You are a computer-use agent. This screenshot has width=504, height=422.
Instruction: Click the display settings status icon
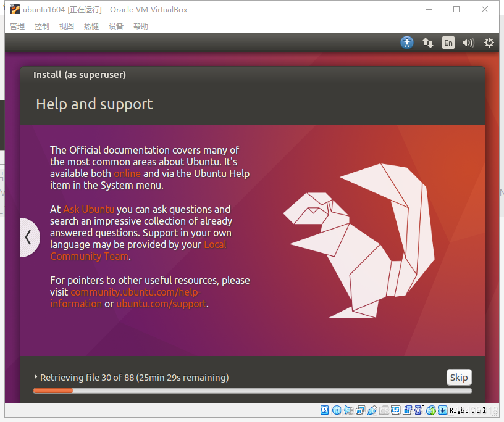(x=396, y=410)
